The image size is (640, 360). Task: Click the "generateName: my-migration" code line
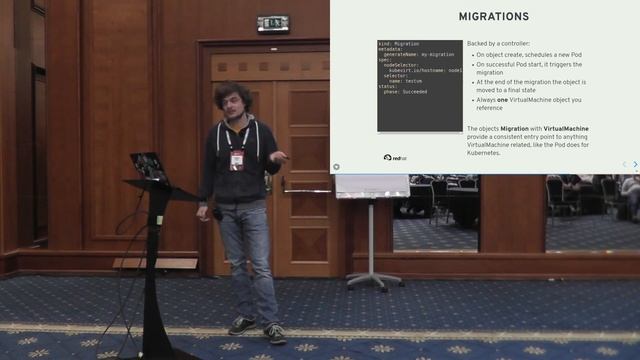pyautogui.click(x=419, y=54)
